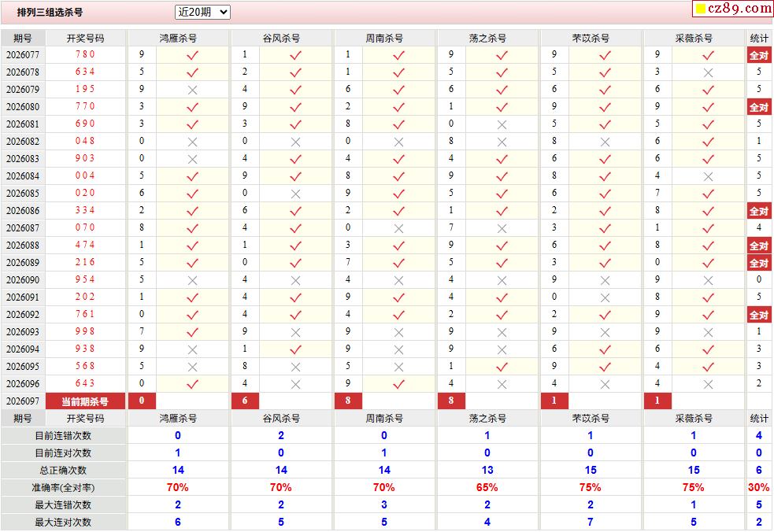Click 谷风杀号 checkmark in row 2026094
This screenshot has height=532, width=774.
295,349
